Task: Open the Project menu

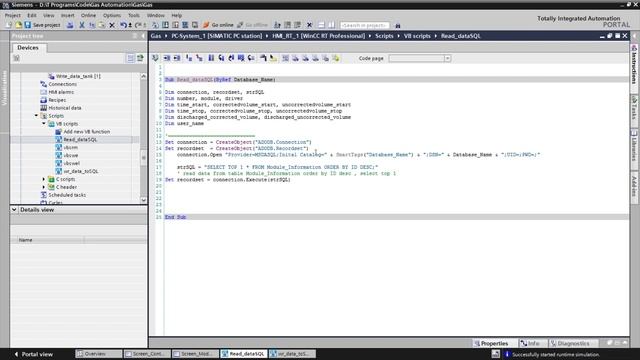Action: [13, 15]
